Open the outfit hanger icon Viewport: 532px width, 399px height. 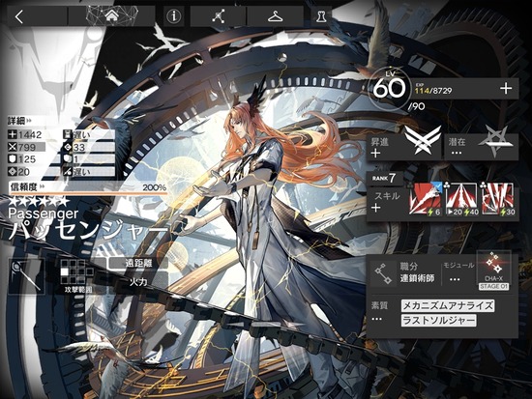(275, 15)
